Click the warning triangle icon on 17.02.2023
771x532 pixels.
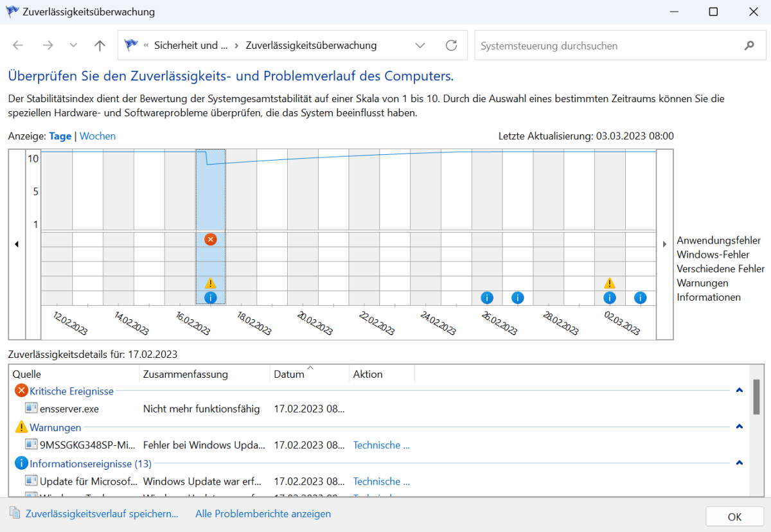coord(210,283)
